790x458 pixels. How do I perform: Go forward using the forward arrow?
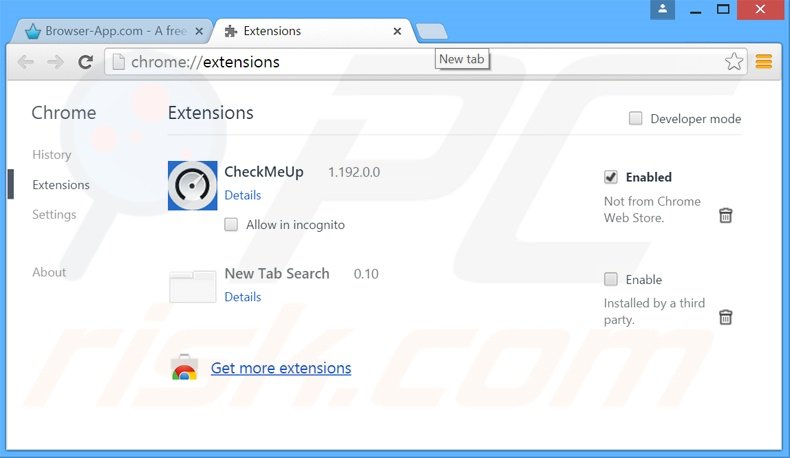point(55,62)
